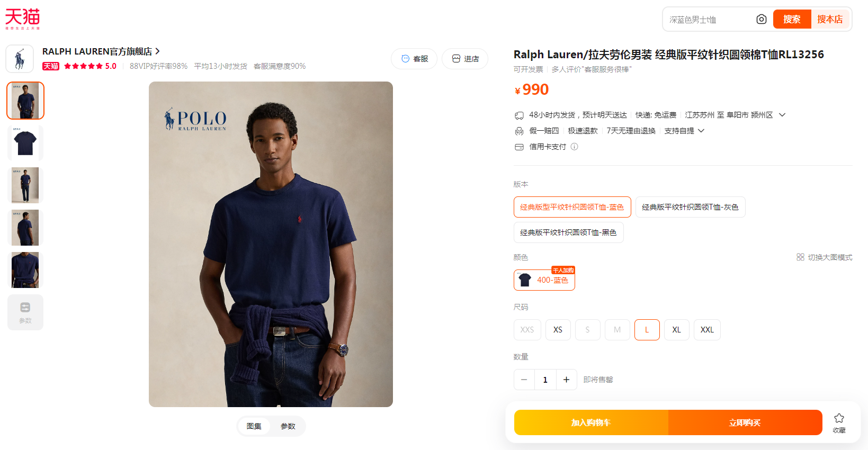868x450 pixels.
Task: Choose the black version (黑色) option
Action: pyautogui.click(x=568, y=232)
